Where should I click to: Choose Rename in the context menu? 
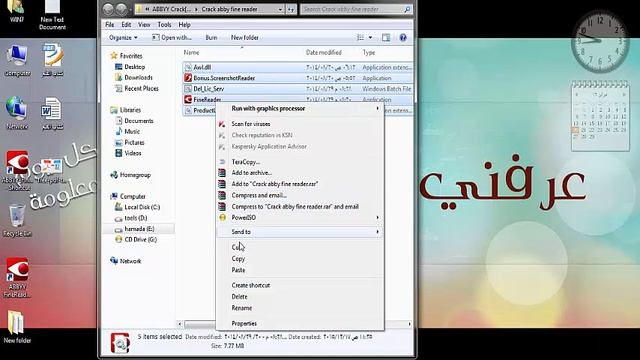(300, 308)
